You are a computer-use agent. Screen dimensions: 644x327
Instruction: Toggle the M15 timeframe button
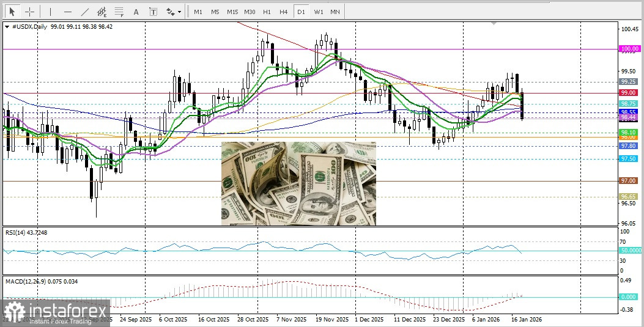point(232,12)
